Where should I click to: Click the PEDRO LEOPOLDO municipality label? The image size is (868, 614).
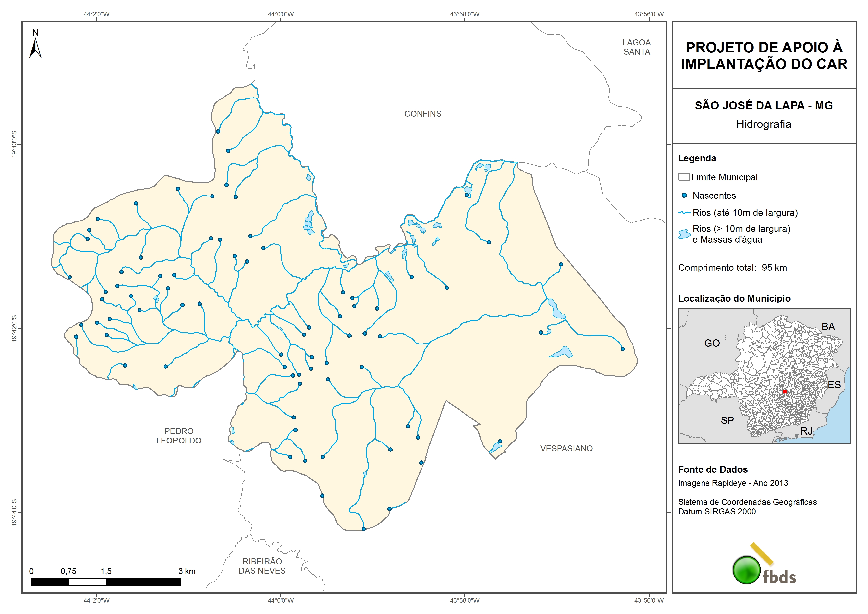coord(179,436)
